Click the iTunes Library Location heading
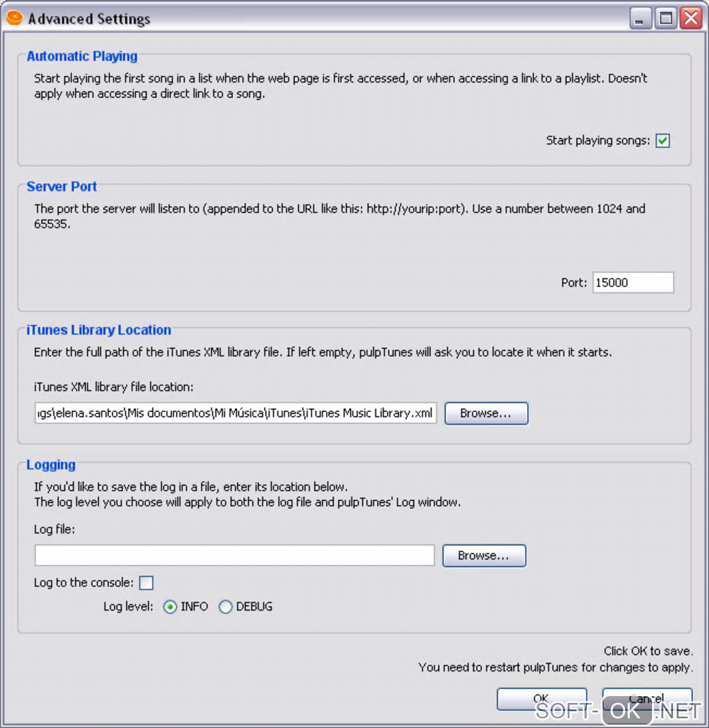Screen dimensions: 709x728 click(x=99, y=330)
